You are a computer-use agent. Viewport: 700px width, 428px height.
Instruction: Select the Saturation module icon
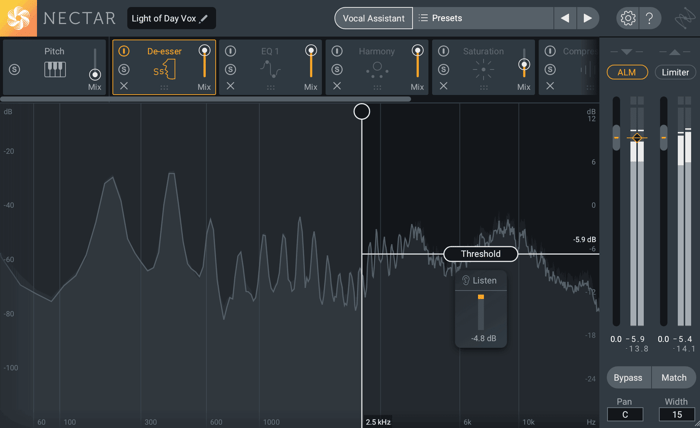coord(483,70)
